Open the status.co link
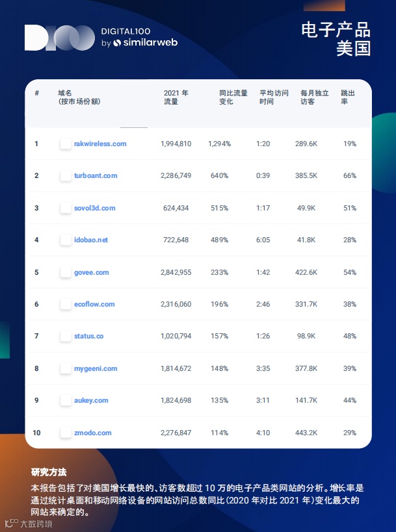The width and height of the screenshot is (396, 532). pyautogui.click(x=88, y=336)
